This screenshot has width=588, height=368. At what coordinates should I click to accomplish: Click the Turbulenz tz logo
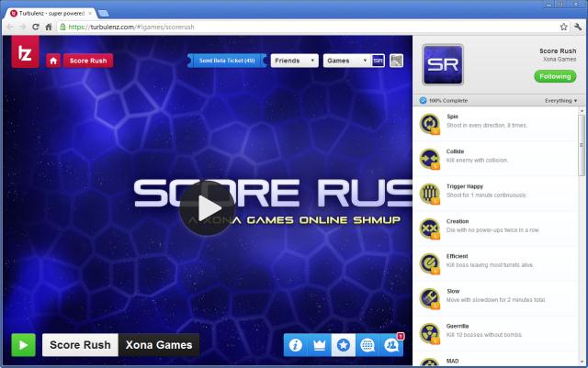(x=25, y=52)
